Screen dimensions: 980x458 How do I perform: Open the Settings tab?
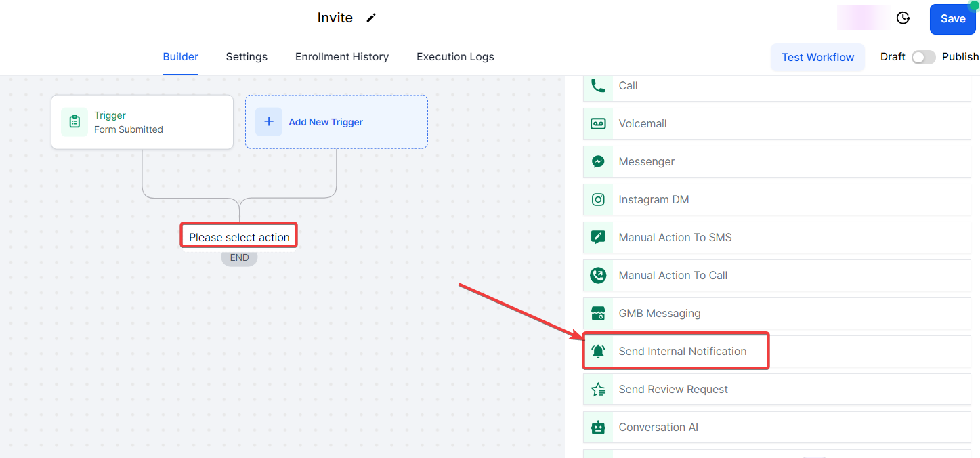(247, 57)
